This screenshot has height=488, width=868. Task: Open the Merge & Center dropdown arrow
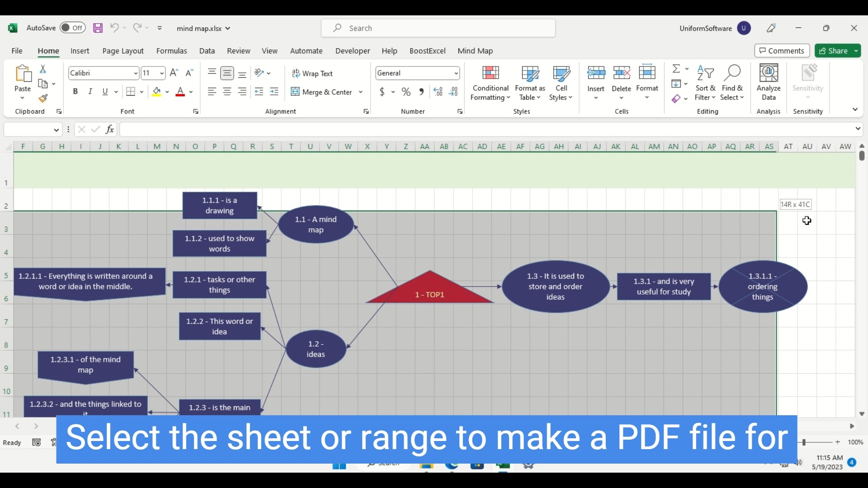coord(361,92)
